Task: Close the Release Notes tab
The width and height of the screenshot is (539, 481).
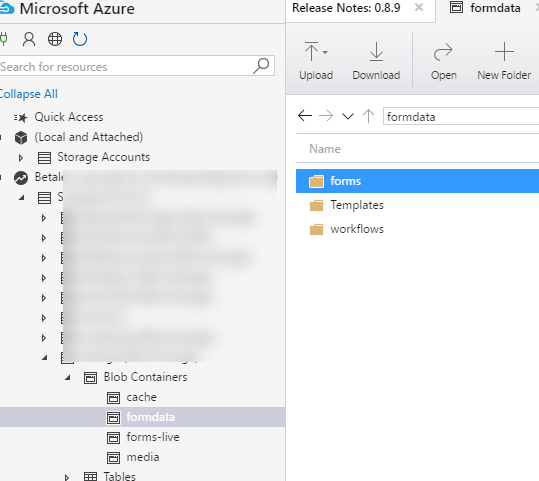Action: coord(419,7)
